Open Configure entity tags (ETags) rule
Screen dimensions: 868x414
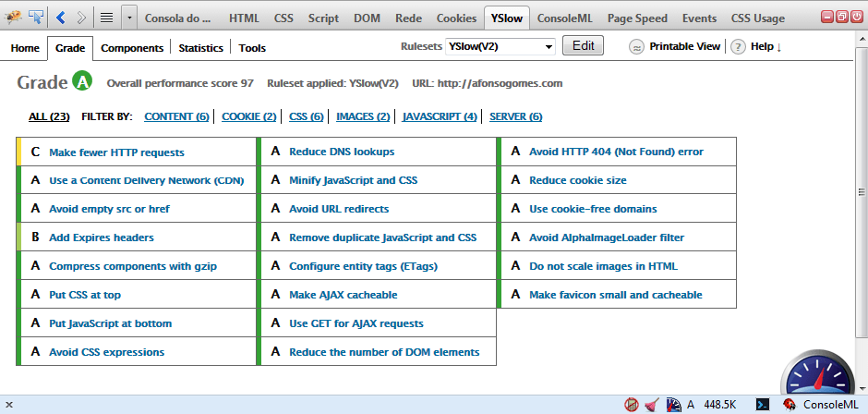pos(364,266)
